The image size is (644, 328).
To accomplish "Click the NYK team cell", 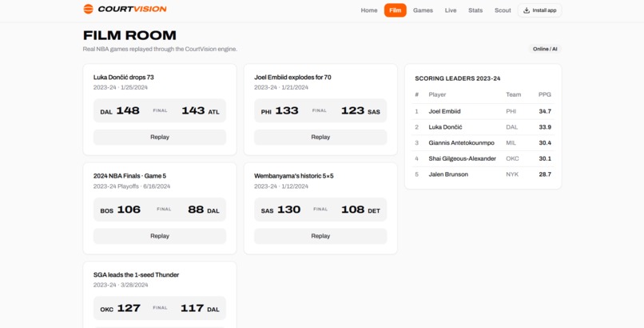I will pos(512,174).
